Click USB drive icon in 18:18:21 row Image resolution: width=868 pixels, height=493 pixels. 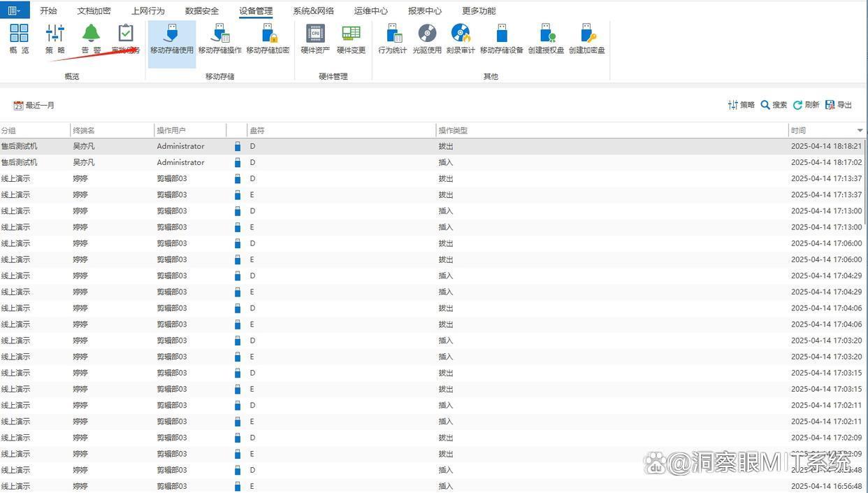click(238, 147)
